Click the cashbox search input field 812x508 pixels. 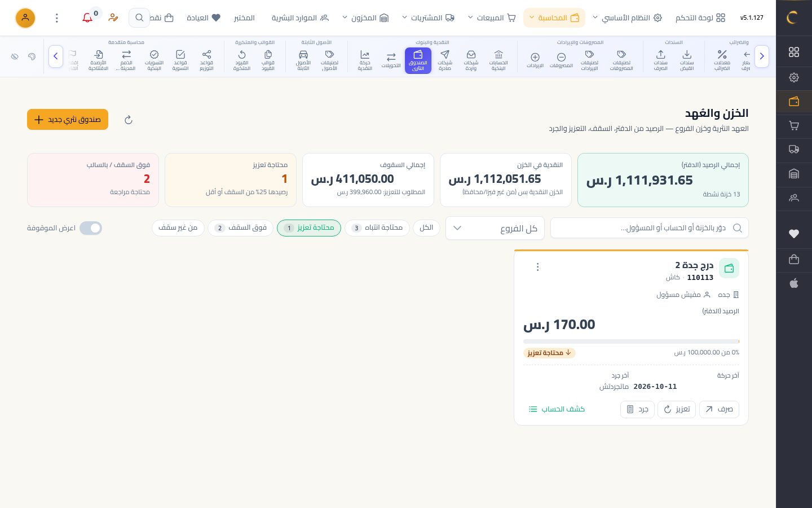[x=650, y=228]
